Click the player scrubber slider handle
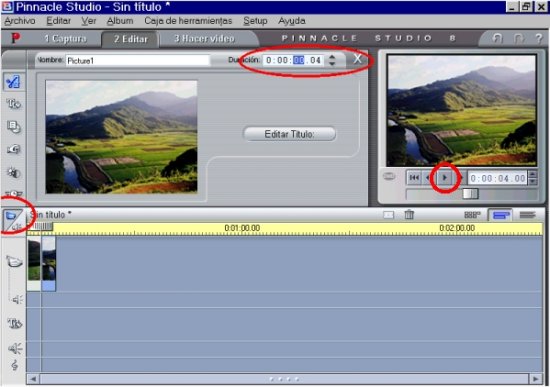The image size is (550, 387). [470, 194]
